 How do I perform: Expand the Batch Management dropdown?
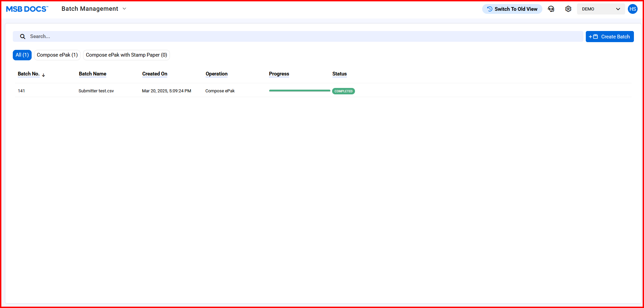tap(124, 9)
